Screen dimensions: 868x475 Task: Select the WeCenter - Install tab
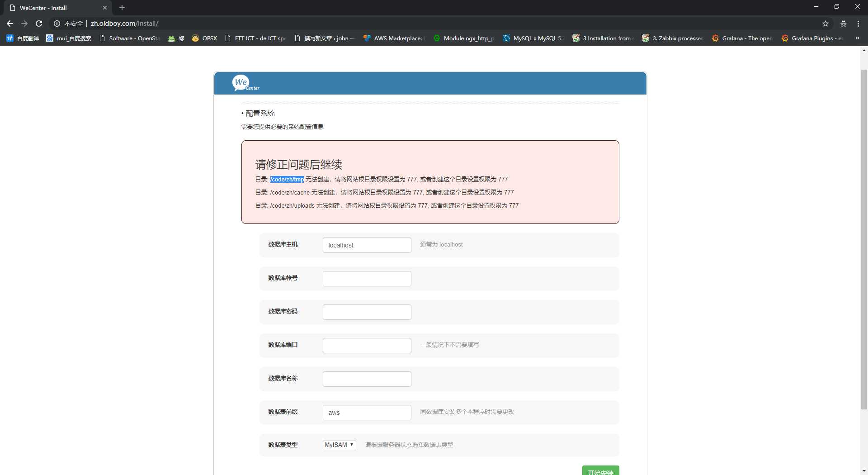[58, 8]
